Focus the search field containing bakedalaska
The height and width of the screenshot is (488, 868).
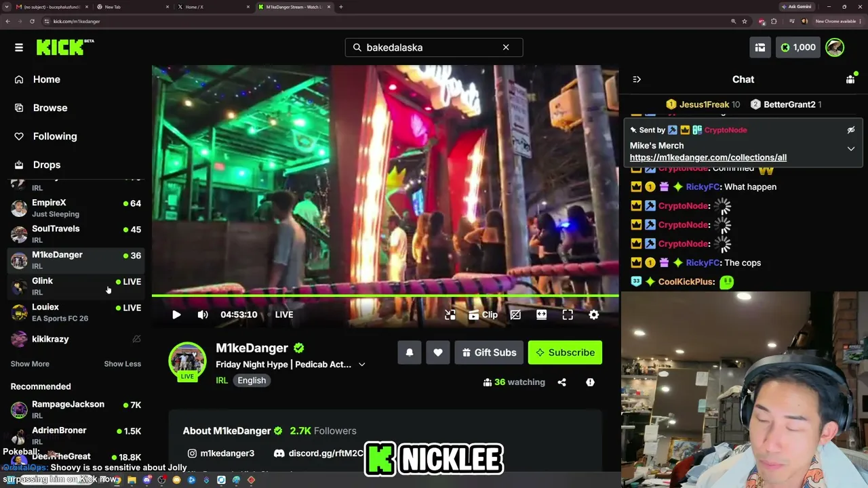pos(434,47)
